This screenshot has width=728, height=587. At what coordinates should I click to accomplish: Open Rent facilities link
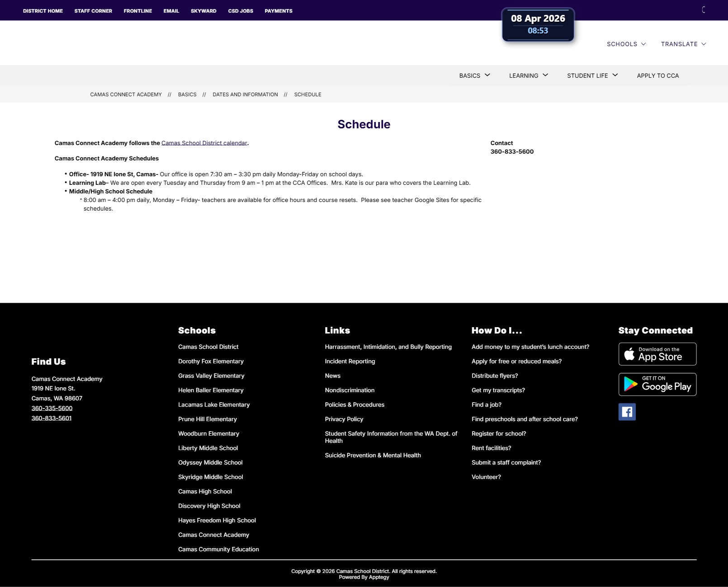click(491, 448)
